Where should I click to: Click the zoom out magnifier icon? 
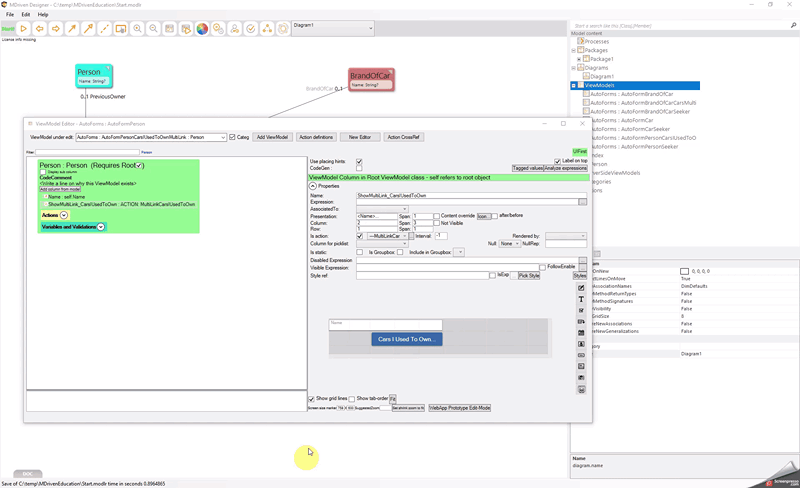click(153, 29)
